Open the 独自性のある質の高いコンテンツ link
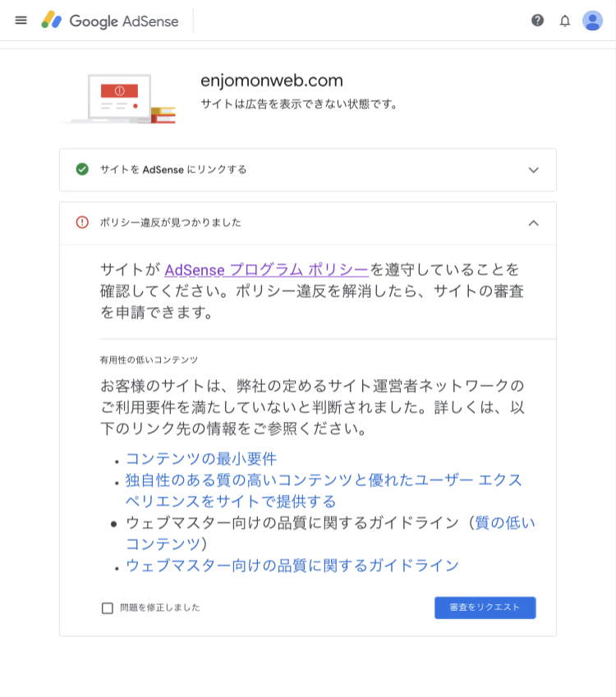The height and width of the screenshot is (697, 616). [324, 480]
